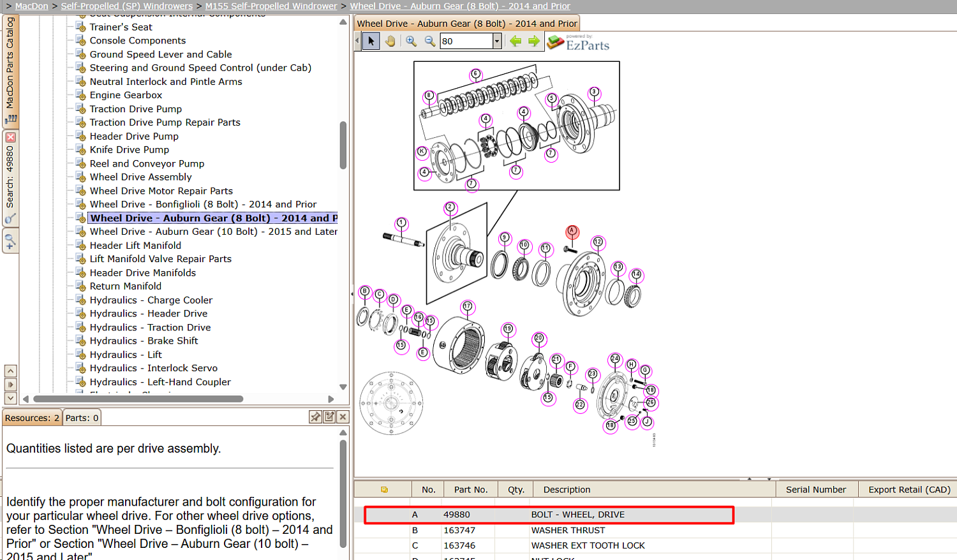Viewport: 957px width, 560px height.
Task: Close the Search: 49880 side tab
Action: (x=10, y=137)
